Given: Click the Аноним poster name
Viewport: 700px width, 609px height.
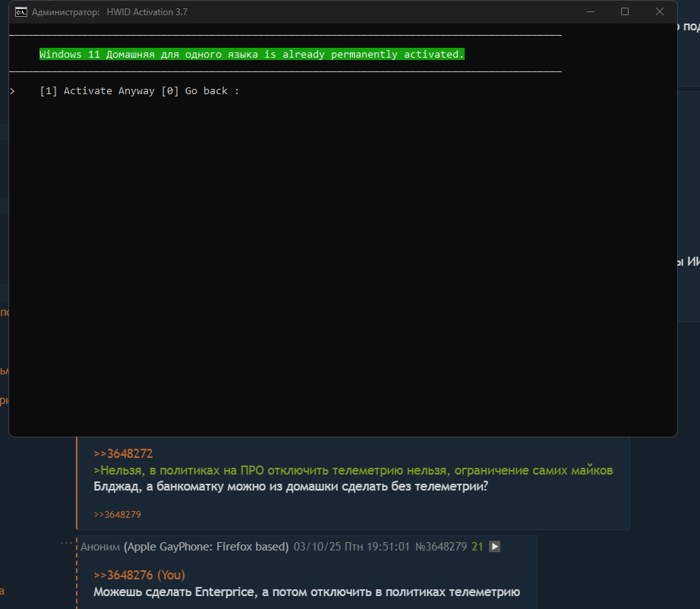Looking at the screenshot, I should coord(100,547).
